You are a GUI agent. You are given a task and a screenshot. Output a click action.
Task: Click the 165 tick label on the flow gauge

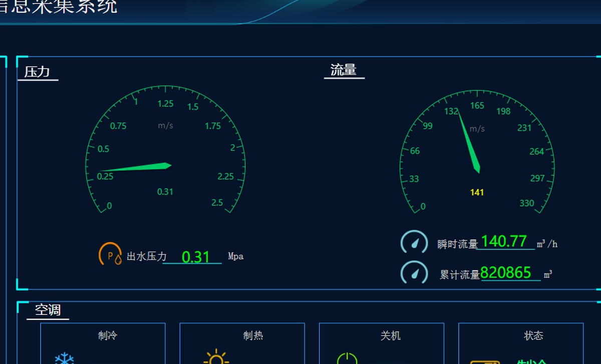pyautogui.click(x=477, y=106)
